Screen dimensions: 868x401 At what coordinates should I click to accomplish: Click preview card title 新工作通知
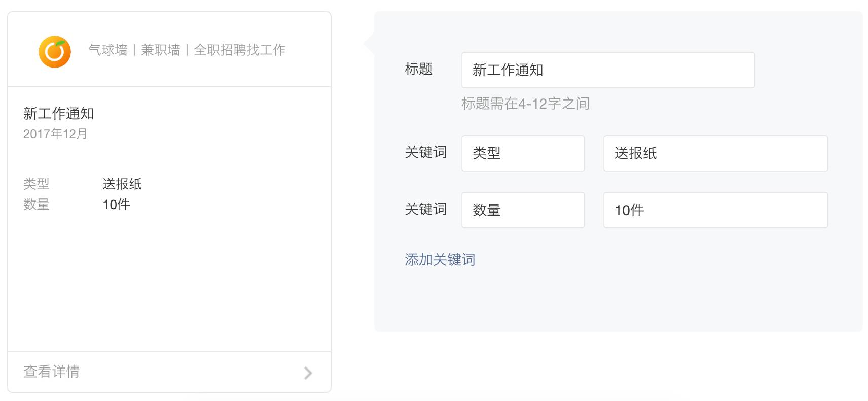click(59, 114)
